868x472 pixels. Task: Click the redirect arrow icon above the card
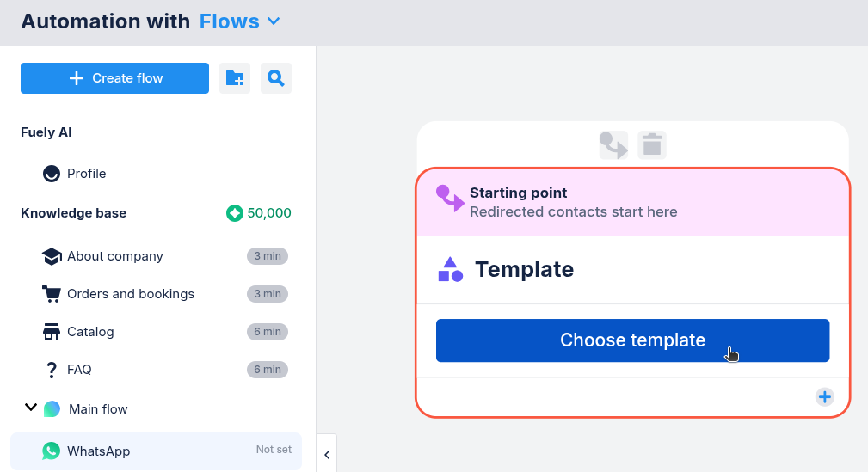(613, 144)
